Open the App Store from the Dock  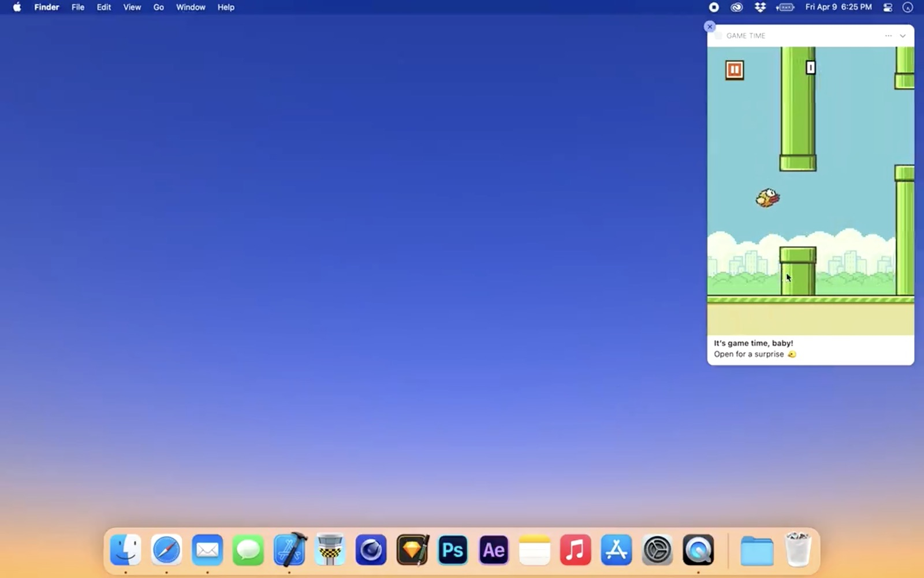pos(617,550)
